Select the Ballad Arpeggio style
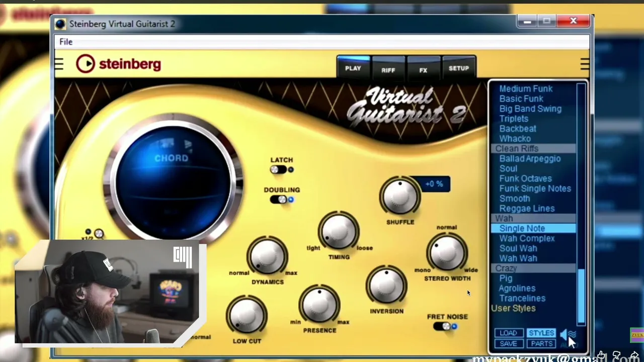The image size is (644, 362). 530,158
